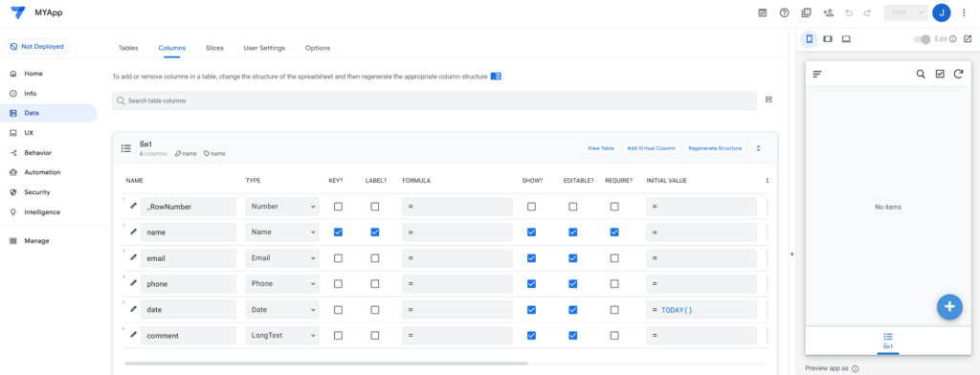Screen dimensions: 980x375
Task: Click the Add Virtual Column button
Action: (x=651, y=148)
